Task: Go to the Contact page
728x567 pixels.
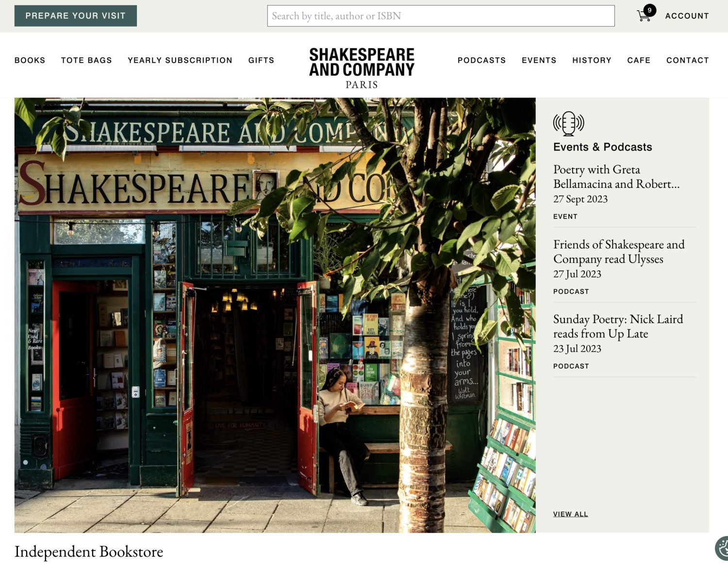Action: (x=687, y=60)
